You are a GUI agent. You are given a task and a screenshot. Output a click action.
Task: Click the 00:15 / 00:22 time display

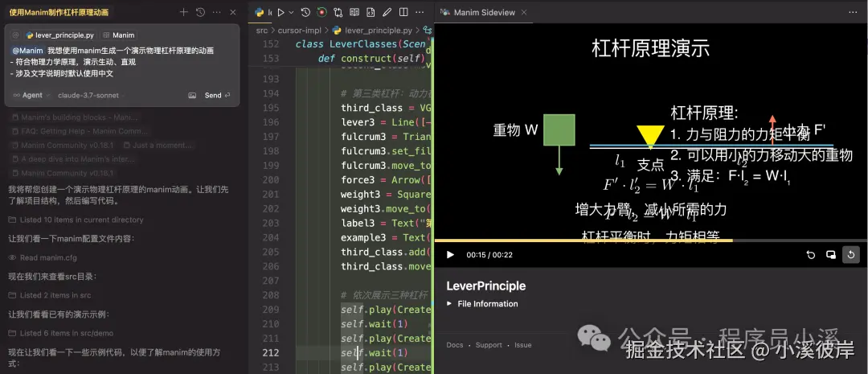[489, 255]
